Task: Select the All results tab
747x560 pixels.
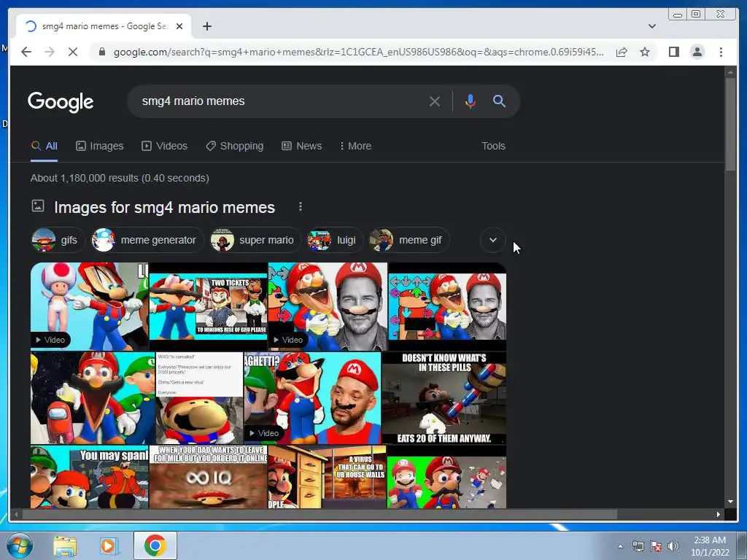Action: pos(44,146)
